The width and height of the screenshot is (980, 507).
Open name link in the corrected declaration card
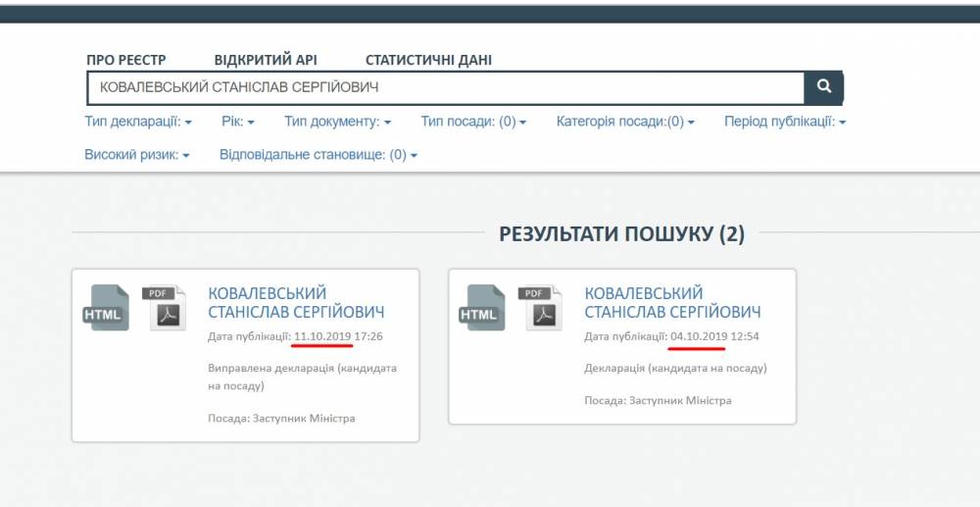[x=296, y=303]
